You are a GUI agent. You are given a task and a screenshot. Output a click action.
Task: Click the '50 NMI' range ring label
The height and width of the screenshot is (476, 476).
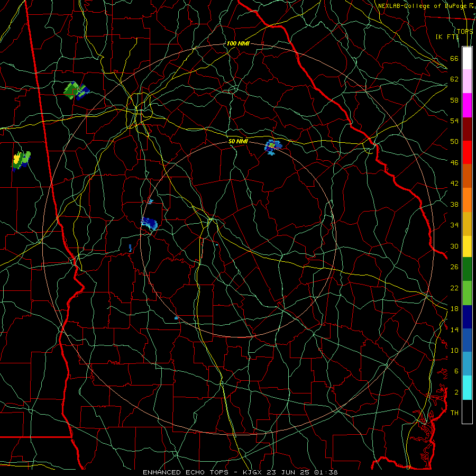pyautogui.click(x=238, y=141)
